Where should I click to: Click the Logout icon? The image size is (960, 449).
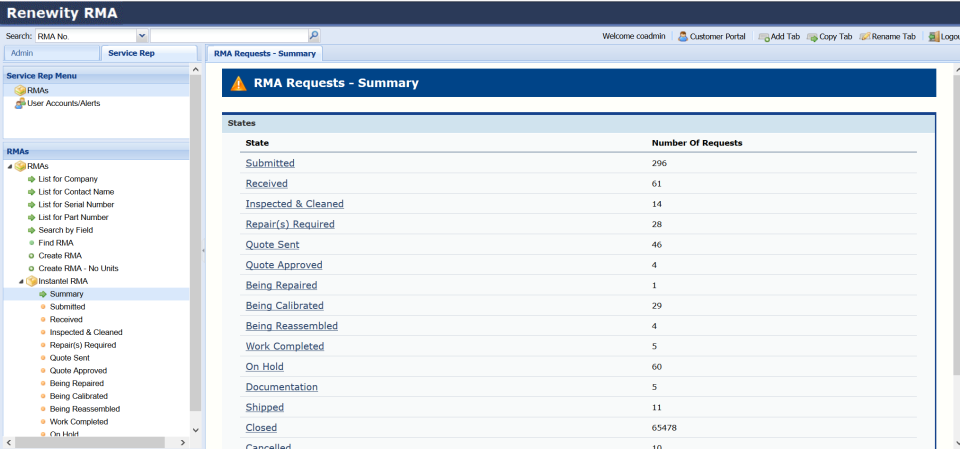coord(934,37)
